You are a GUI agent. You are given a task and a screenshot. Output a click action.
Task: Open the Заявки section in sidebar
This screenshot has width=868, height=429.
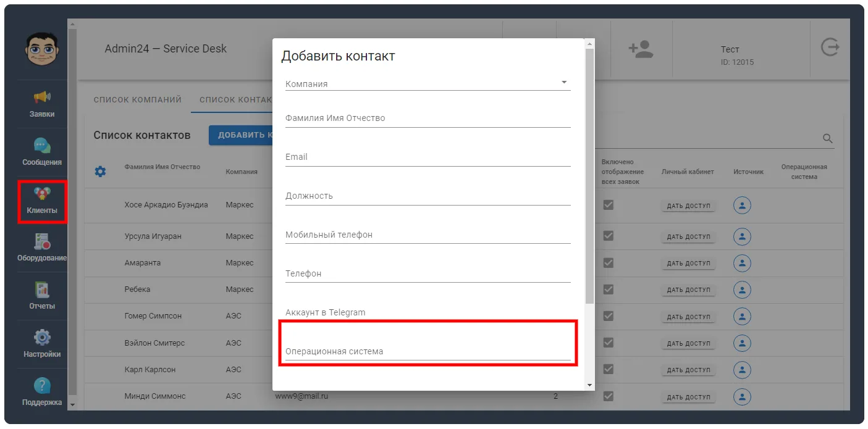point(42,104)
